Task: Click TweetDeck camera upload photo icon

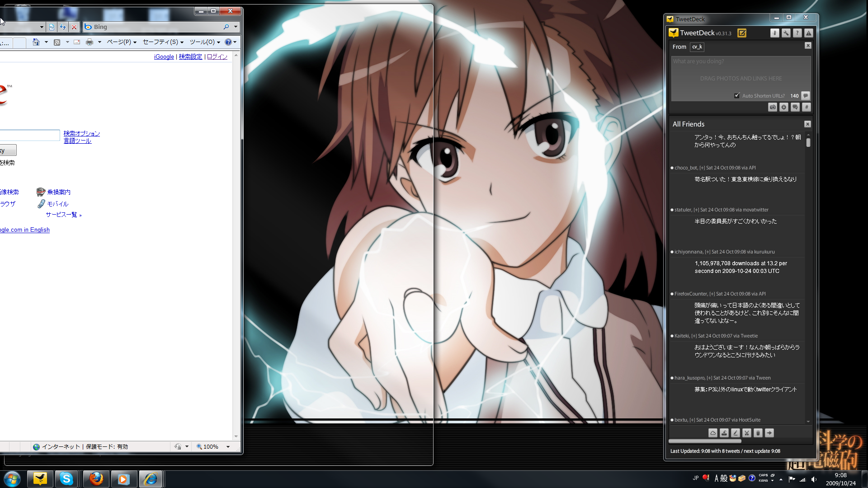Action: (773, 107)
